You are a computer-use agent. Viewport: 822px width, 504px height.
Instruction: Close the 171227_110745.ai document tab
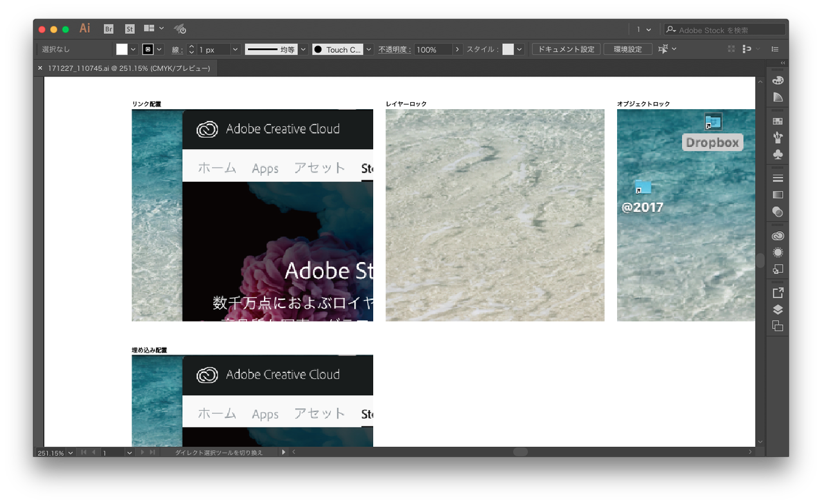[x=40, y=68]
